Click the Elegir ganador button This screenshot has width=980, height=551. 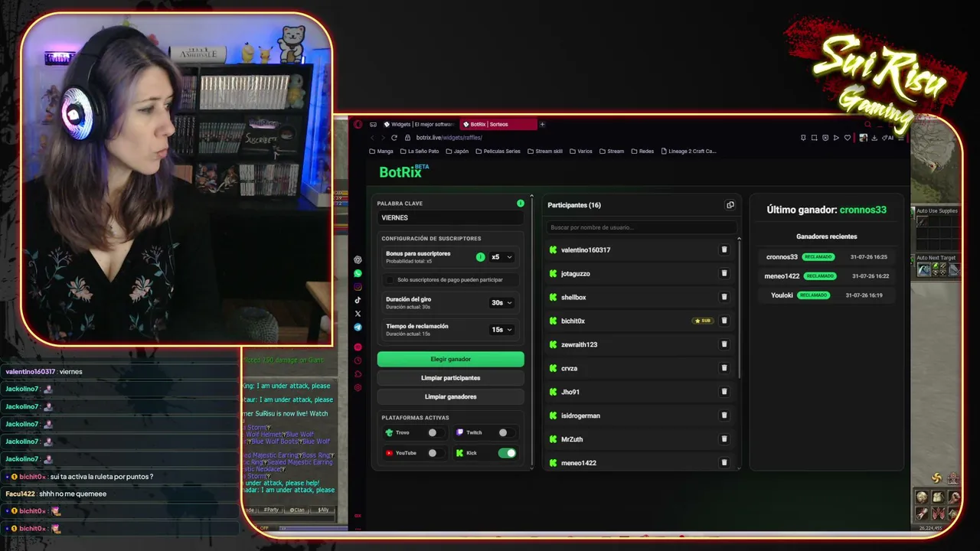pos(451,359)
